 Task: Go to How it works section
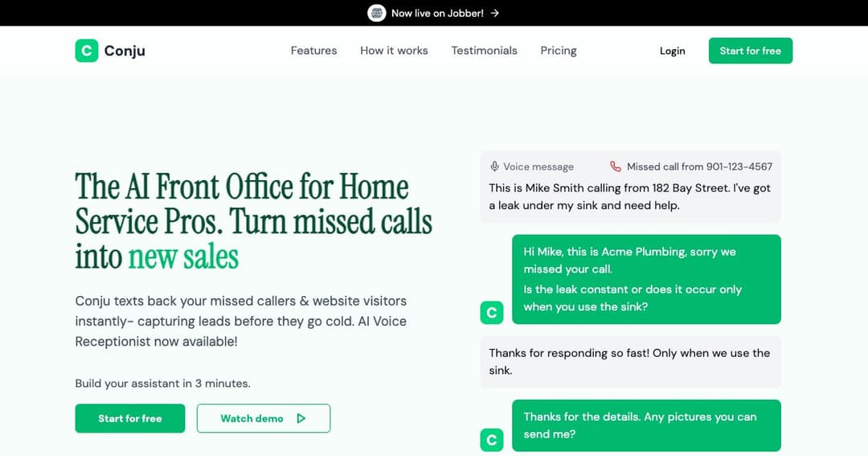[394, 51]
